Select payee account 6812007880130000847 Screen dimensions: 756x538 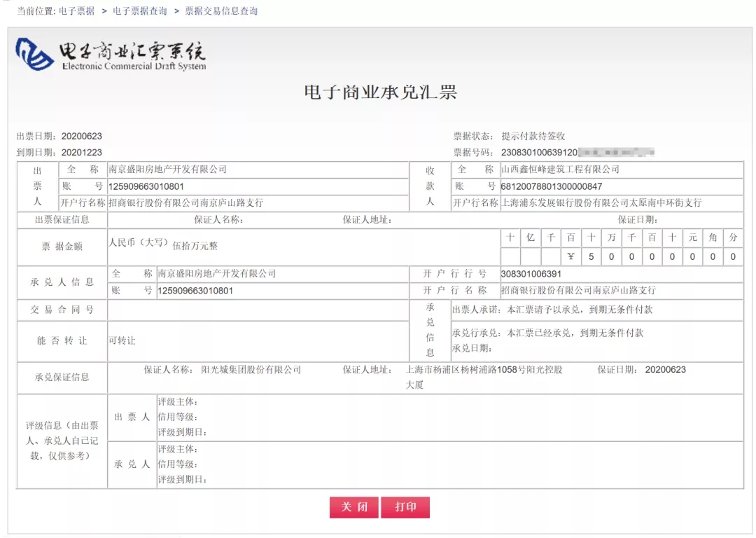point(552,186)
